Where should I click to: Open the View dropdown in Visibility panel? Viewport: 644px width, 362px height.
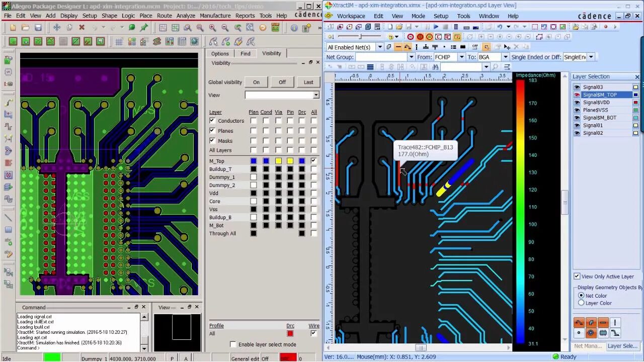point(315,95)
